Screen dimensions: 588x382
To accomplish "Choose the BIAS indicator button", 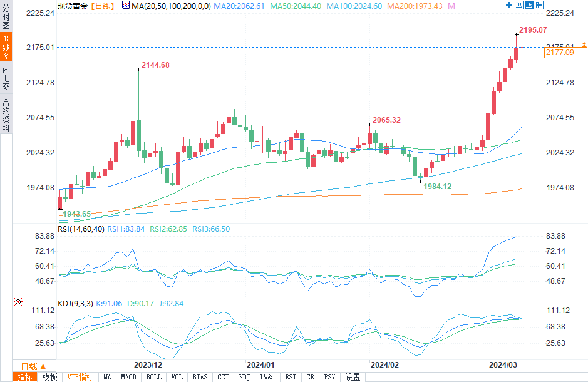I will pos(200,377).
